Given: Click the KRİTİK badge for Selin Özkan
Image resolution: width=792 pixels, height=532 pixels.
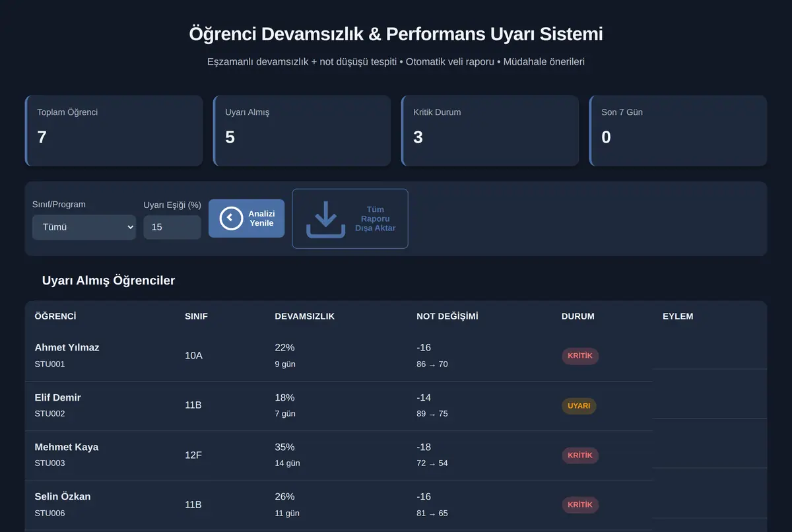Looking at the screenshot, I should 580,505.
